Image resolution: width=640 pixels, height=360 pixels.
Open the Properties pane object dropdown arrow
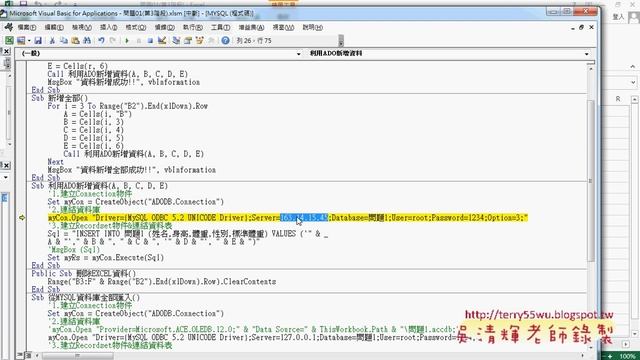click(5, 178)
